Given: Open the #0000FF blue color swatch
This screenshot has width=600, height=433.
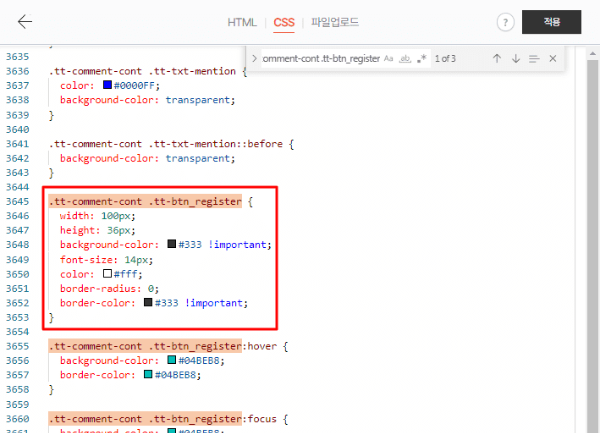Looking at the screenshot, I should click(x=107, y=85).
